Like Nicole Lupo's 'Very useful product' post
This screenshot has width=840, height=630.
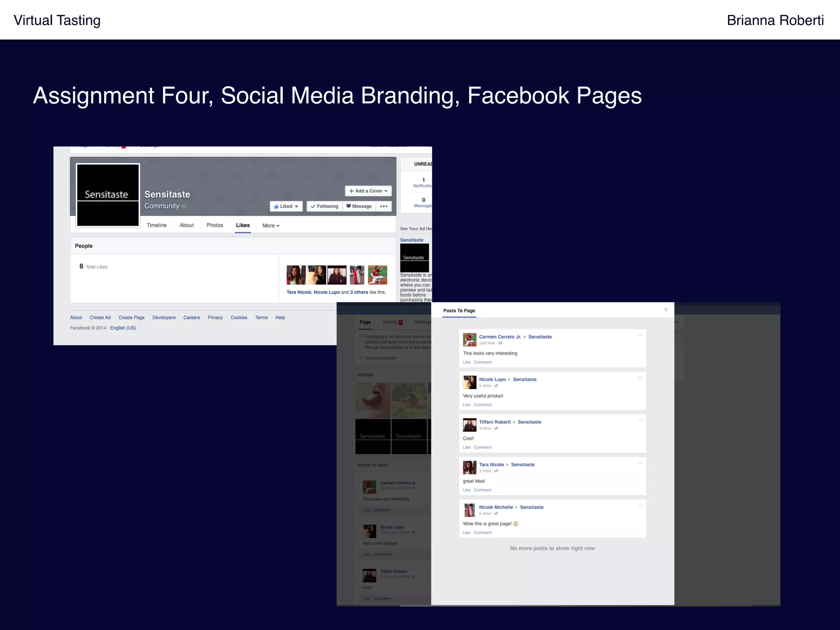[x=467, y=405]
